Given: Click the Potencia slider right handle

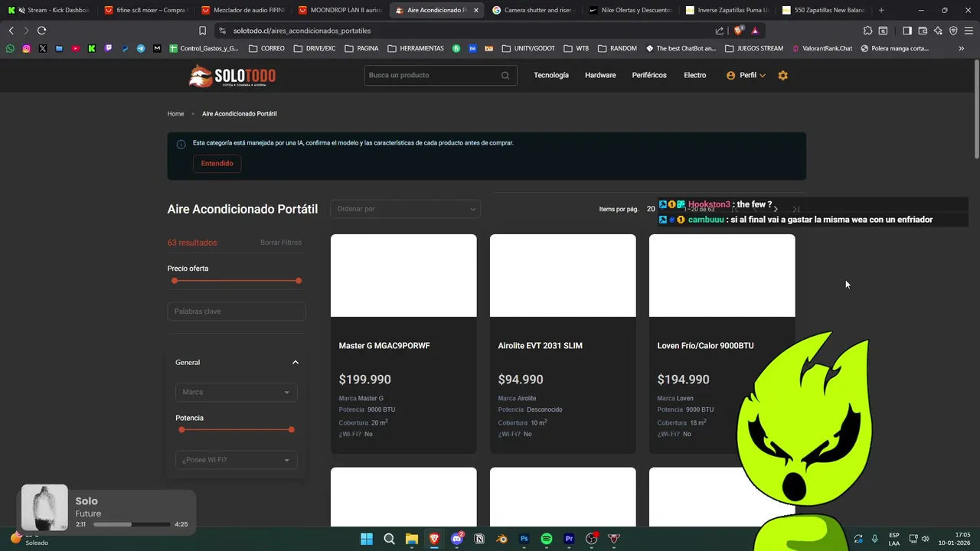Looking at the screenshot, I should [x=292, y=429].
